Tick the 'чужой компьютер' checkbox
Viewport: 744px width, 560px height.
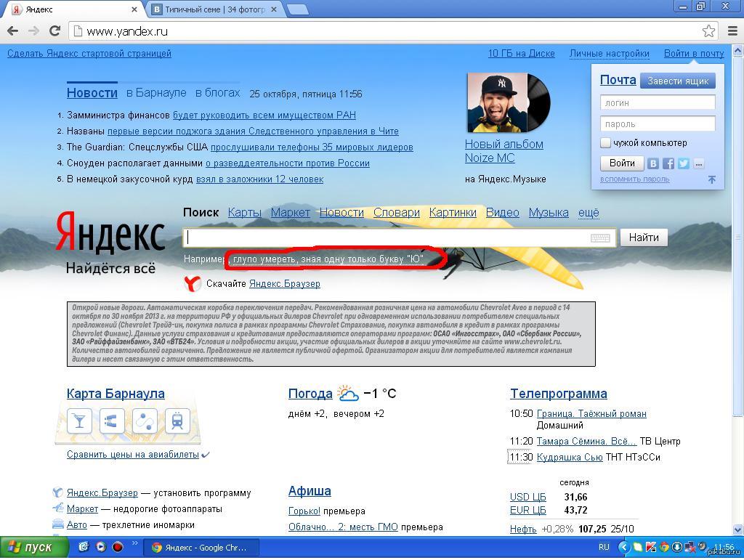(x=605, y=143)
